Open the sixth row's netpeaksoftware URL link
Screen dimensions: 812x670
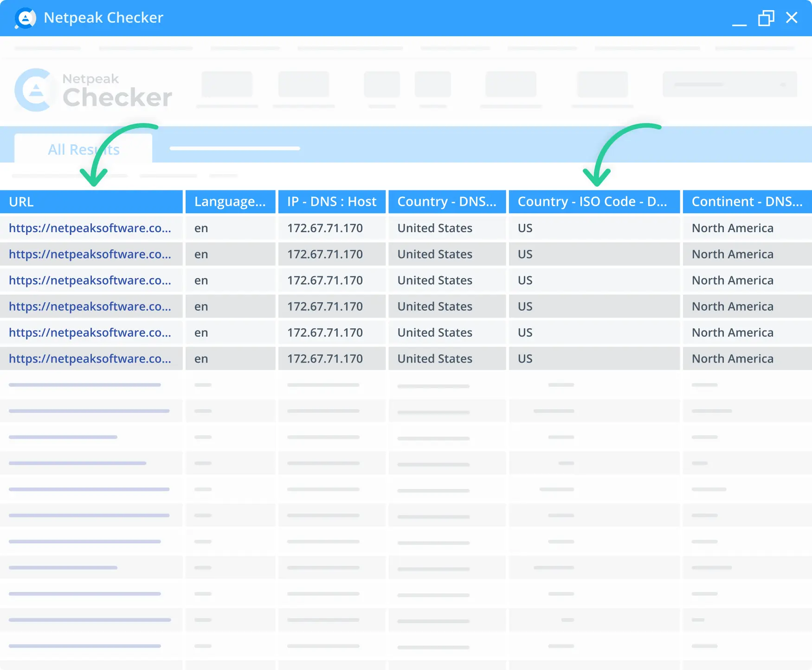tap(90, 358)
